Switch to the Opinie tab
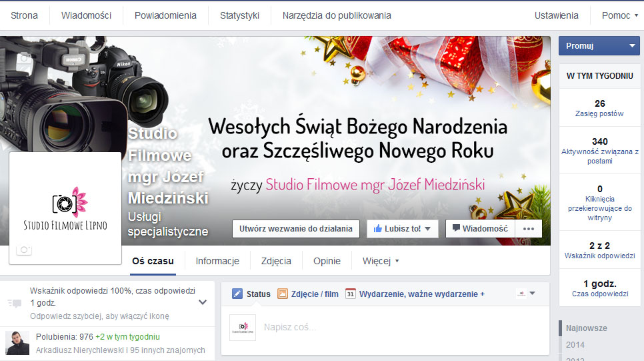Screen dimensions: 644x361 coord(327,261)
